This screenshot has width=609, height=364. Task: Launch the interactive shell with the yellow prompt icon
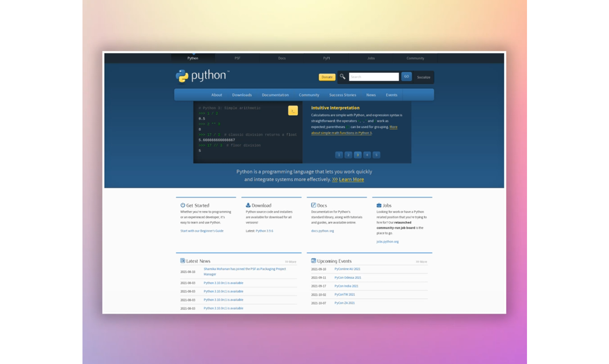point(293,111)
